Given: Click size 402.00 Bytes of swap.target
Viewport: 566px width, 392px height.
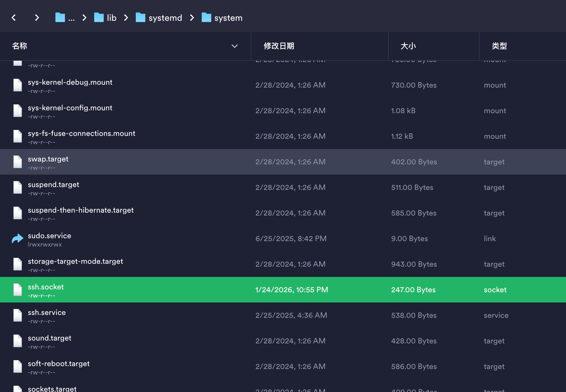Looking at the screenshot, I should (x=414, y=162).
